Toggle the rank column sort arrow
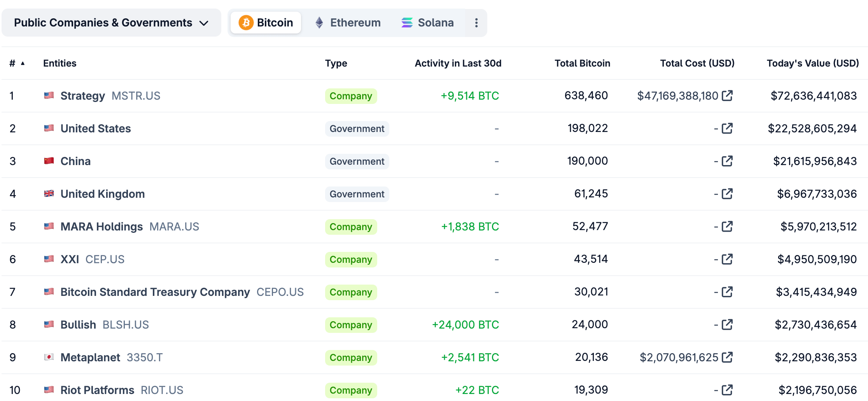Viewport: 868px width, 401px height. [x=23, y=63]
